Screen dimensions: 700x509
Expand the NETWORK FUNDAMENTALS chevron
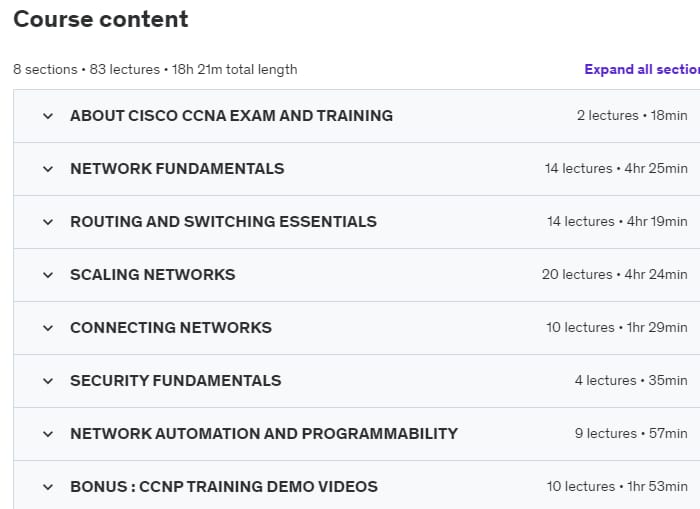click(x=48, y=169)
